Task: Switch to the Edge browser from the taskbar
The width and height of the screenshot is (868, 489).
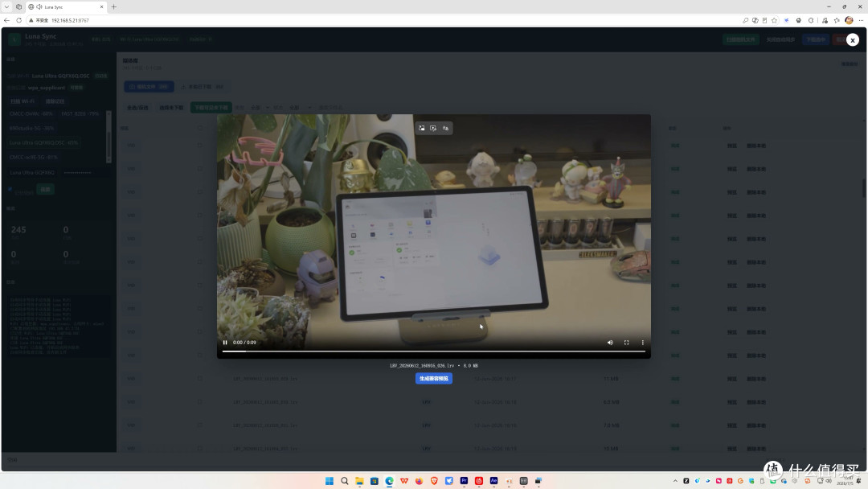Action: click(x=389, y=481)
